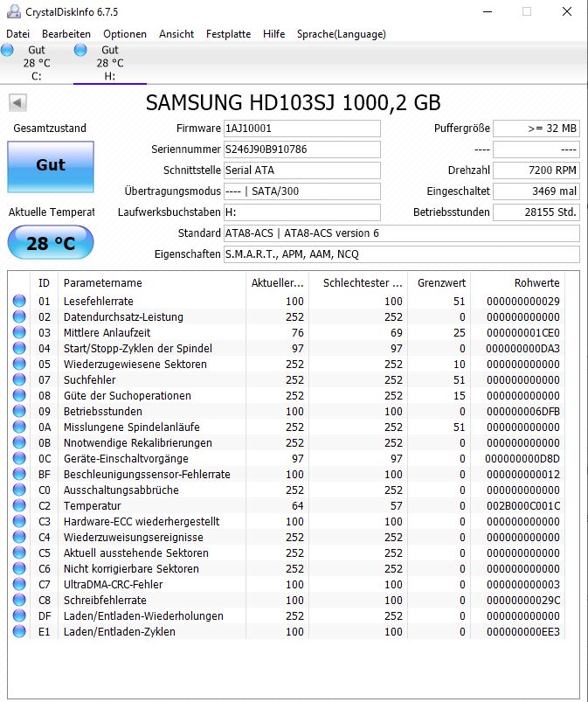Close the CrystalDiskInfo window
The height and width of the screenshot is (702, 588).
point(567,11)
